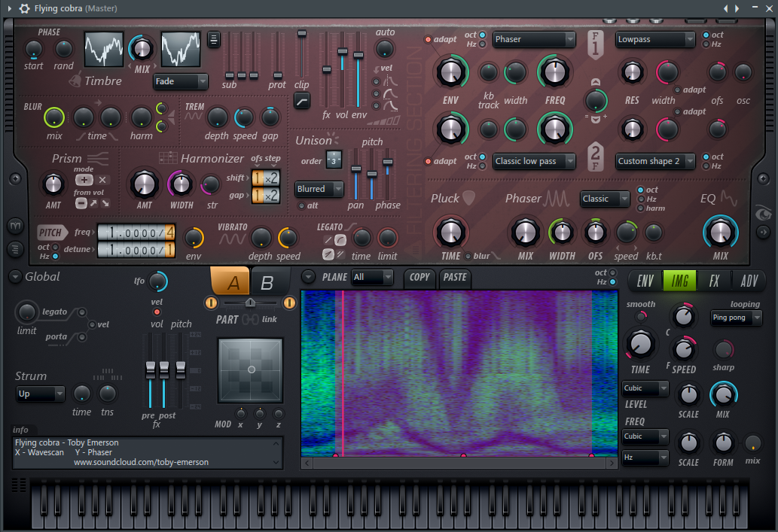This screenshot has height=532, width=778.
Task: Expand the Ping pong looping dropdown
Action: pyautogui.click(x=736, y=318)
